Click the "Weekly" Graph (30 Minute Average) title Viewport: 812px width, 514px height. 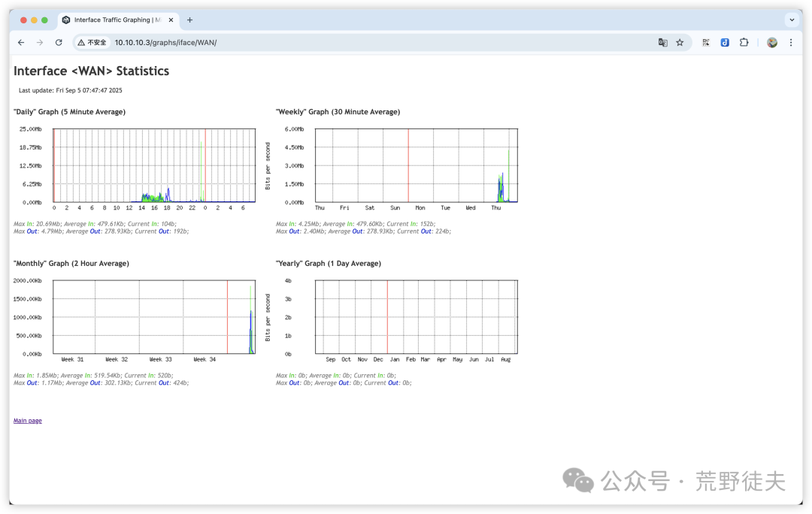338,112
